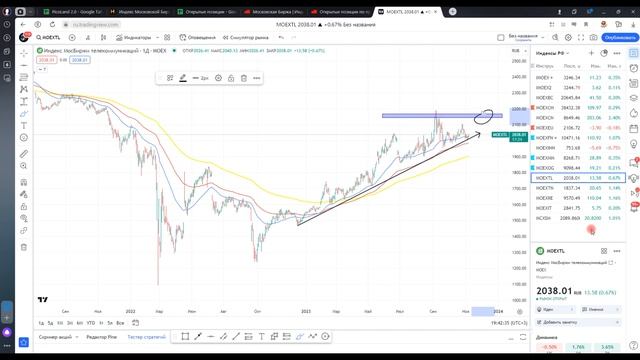The width and height of the screenshot is (640, 360).
Task: Collapse the indicator legend arrow under symbol
Action: (42, 69)
